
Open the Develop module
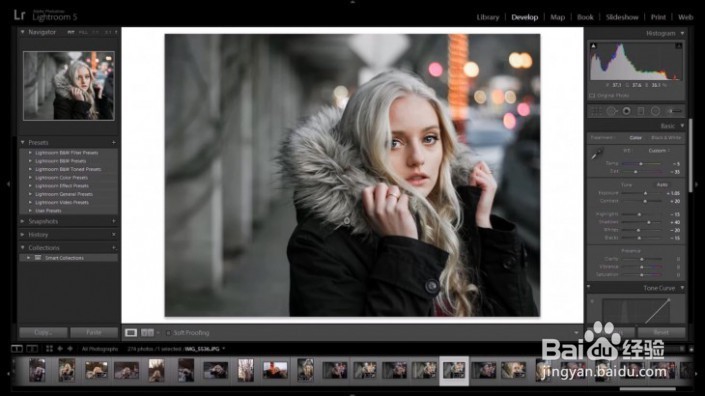pyautogui.click(x=525, y=17)
